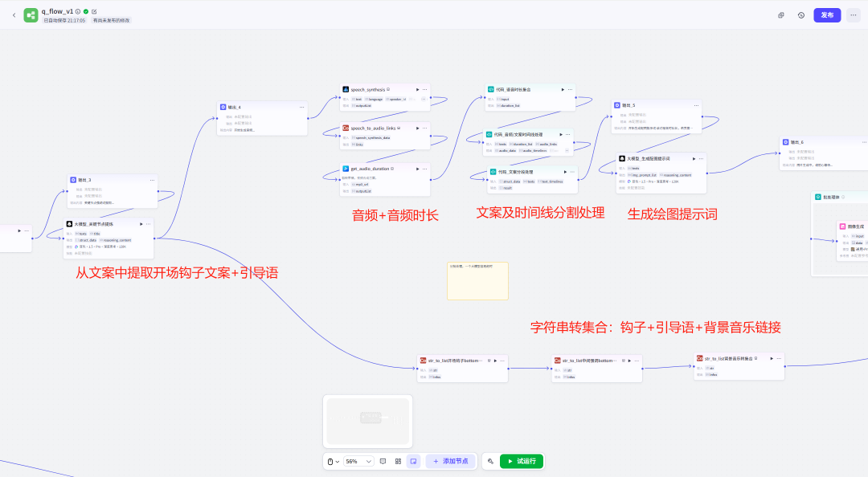Viewport: 868px width, 477px height.
Task: Open get_audio_duration node more menu
Action: coord(425,169)
